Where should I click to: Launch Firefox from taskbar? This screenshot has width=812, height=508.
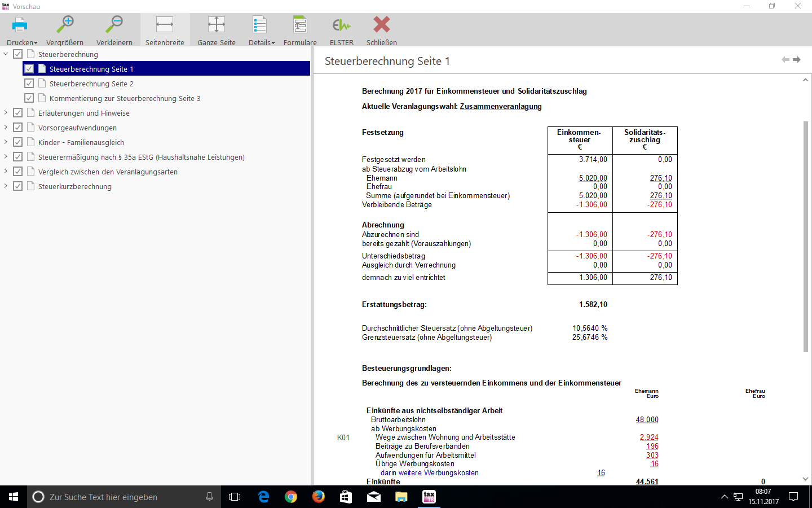319,497
